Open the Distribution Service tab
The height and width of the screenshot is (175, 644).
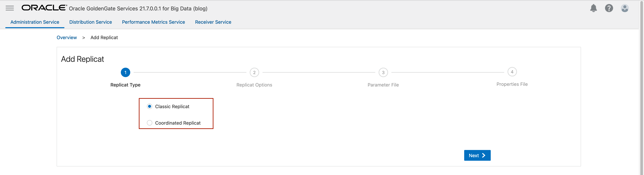(x=91, y=22)
